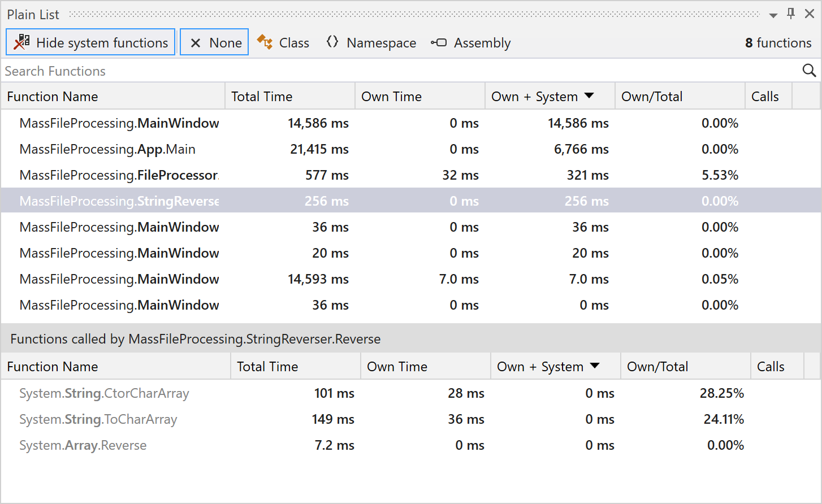The width and height of the screenshot is (822, 504).
Task: Sort bottom table by Own/Total column
Action: (657, 367)
